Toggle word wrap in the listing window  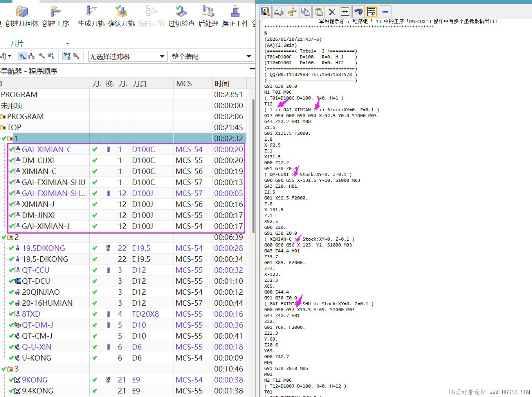pyautogui.click(x=371, y=12)
